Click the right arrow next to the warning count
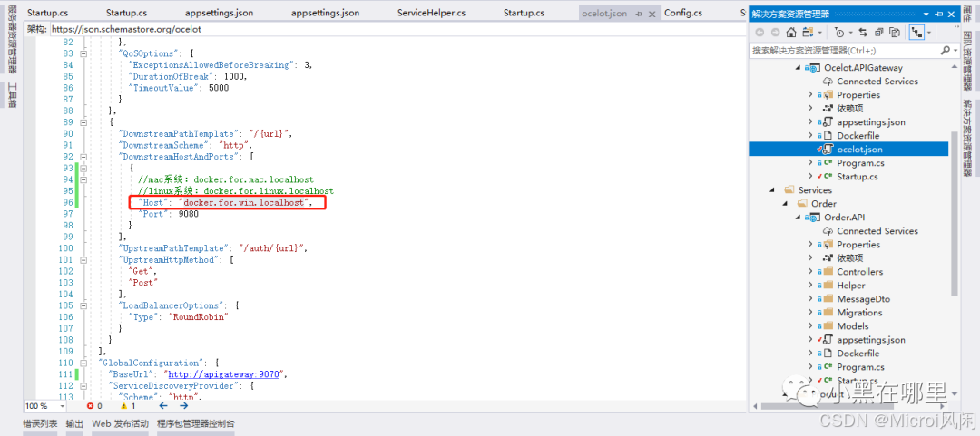The image size is (980, 436). (x=183, y=405)
